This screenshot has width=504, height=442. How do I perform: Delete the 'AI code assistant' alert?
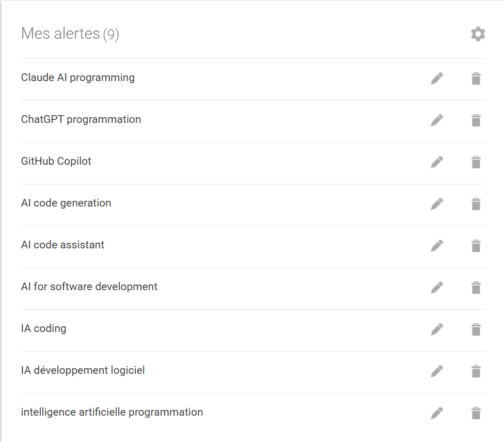476,245
